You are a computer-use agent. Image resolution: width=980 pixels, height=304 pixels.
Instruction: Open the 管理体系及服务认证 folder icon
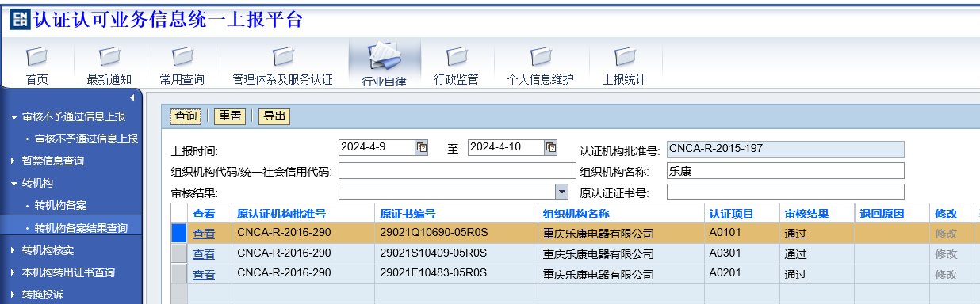[x=282, y=58]
